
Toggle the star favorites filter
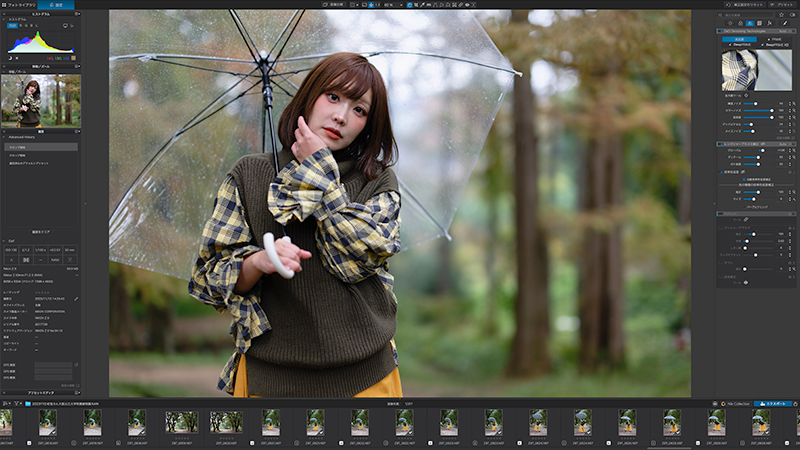coord(781,15)
